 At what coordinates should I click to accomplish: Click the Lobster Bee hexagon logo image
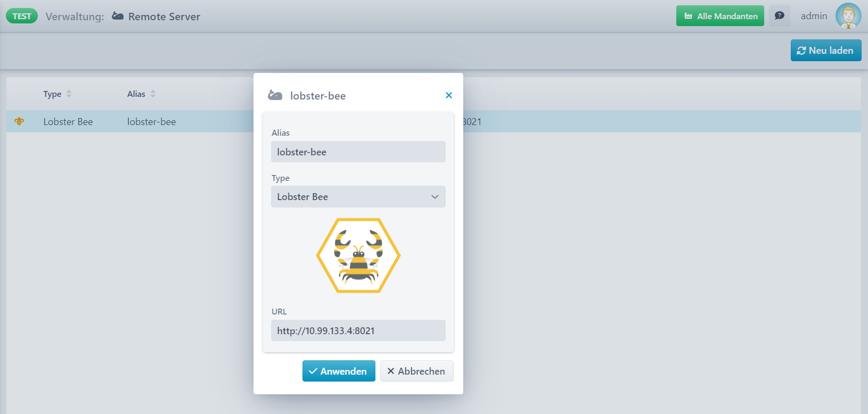pyautogui.click(x=358, y=255)
